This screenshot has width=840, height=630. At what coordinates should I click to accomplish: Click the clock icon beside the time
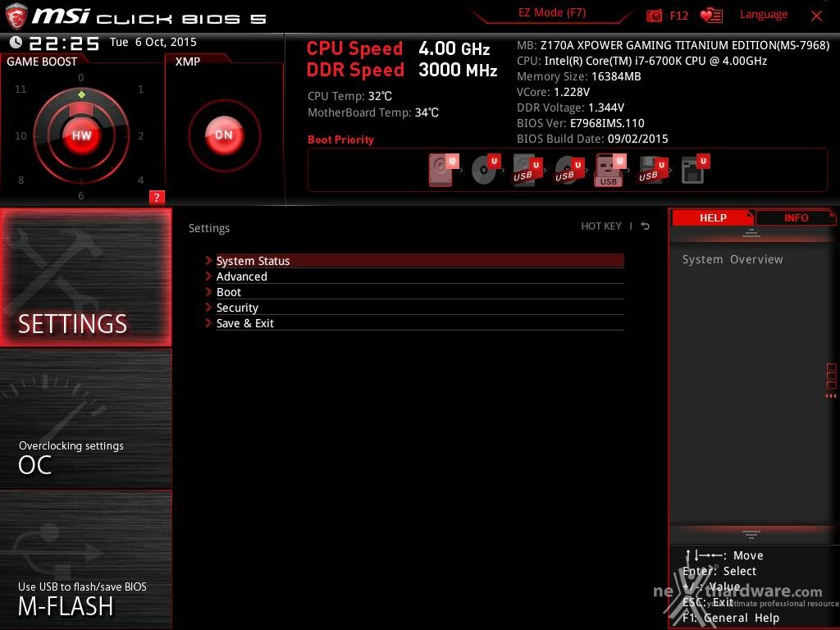pyautogui.click(x=16, y=42)
